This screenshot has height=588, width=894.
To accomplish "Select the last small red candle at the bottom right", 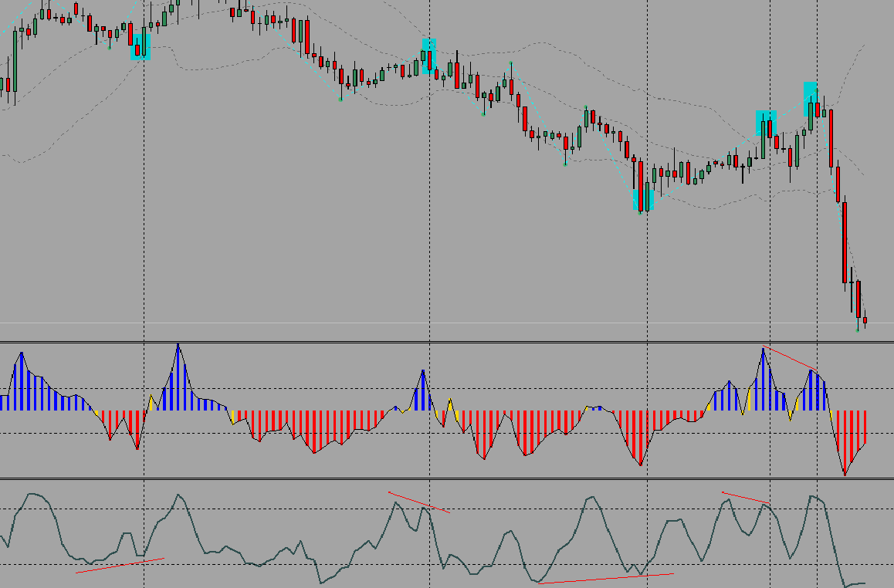I will click(865, 321).
